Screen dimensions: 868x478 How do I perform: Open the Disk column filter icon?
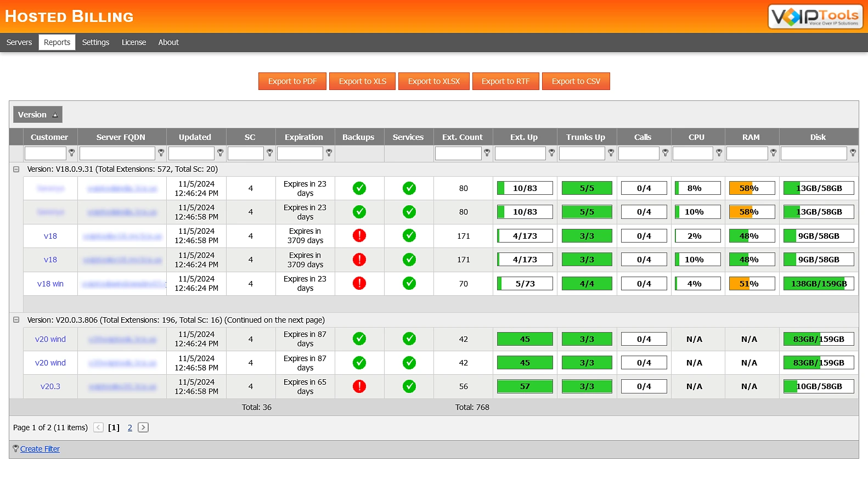[x=853, y=153]
